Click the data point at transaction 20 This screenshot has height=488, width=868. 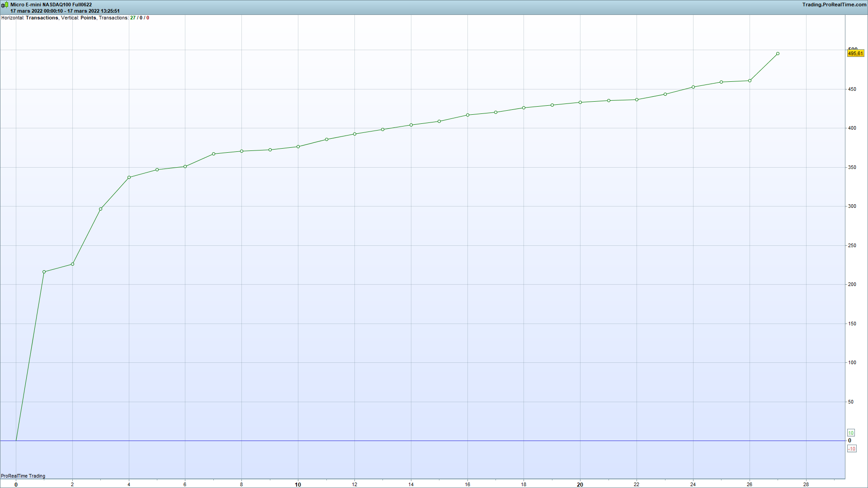click(x=580, y=103)
